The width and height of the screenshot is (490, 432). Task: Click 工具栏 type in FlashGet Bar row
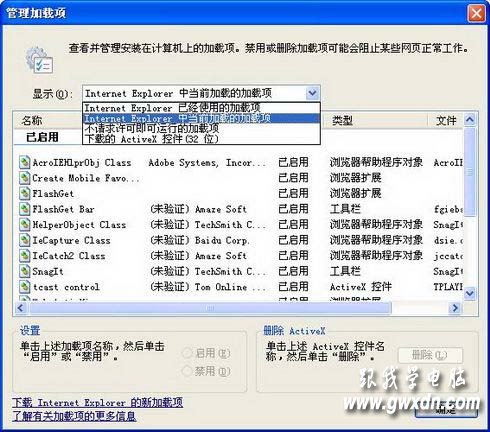pos(345,209)
